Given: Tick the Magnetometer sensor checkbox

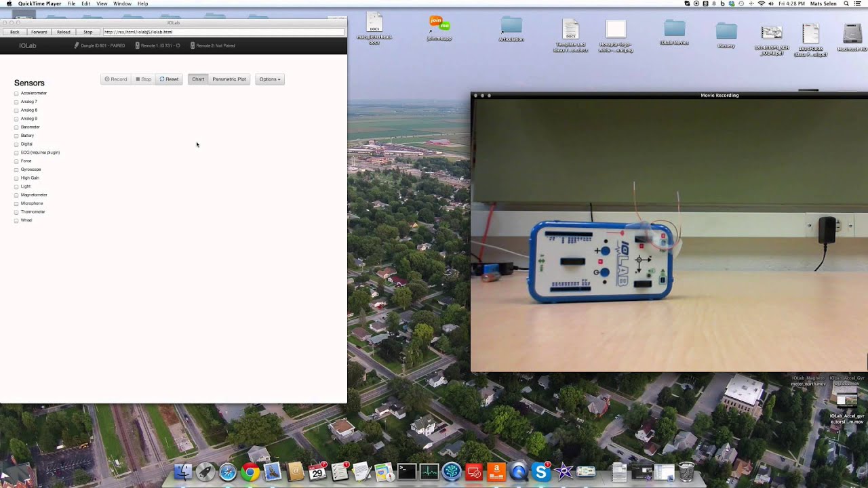Looking at the screenshot, I should 16,195.
